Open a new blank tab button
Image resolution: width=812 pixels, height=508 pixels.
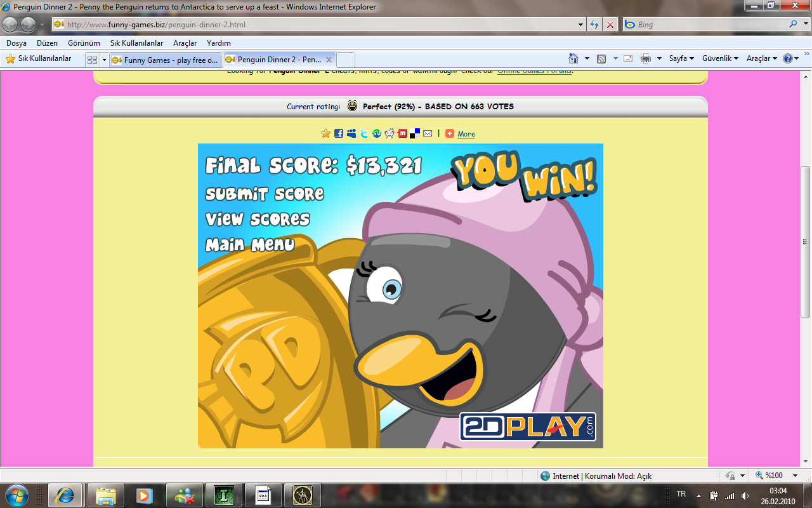(x=346, y=60)
